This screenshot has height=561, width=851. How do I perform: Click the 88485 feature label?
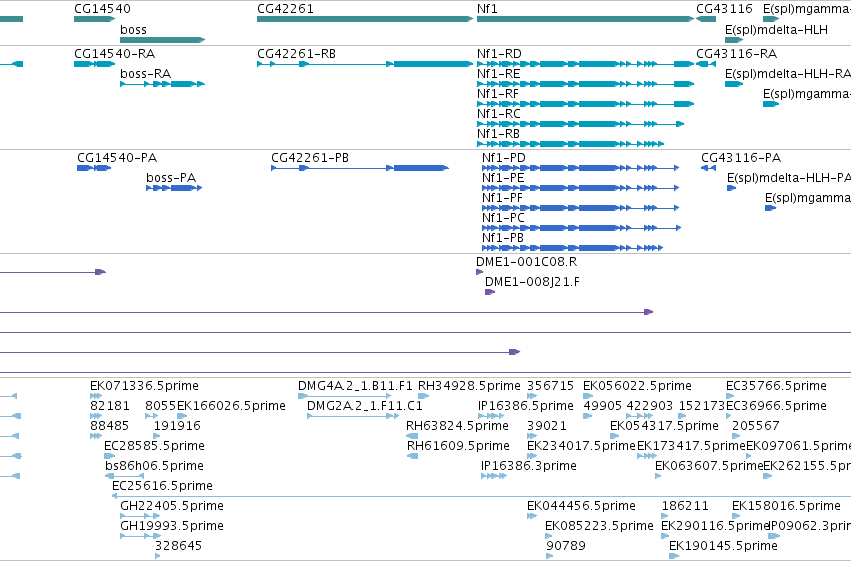pos(110,426)
